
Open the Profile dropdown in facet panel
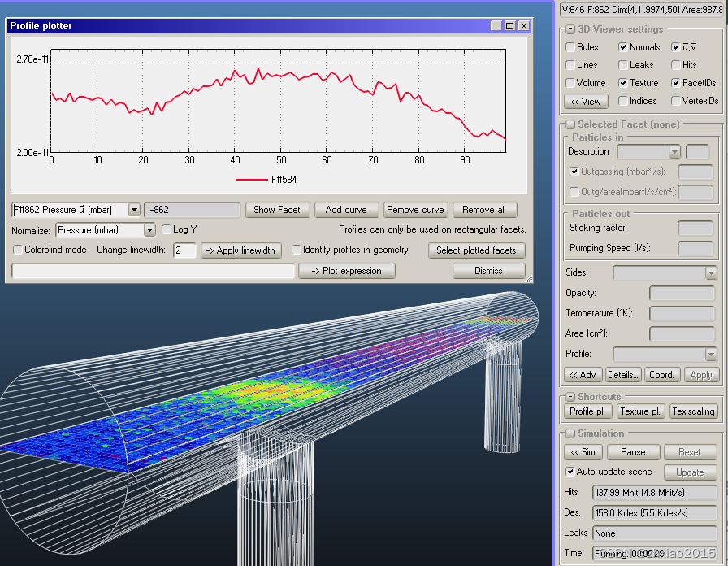click(711, 355)
